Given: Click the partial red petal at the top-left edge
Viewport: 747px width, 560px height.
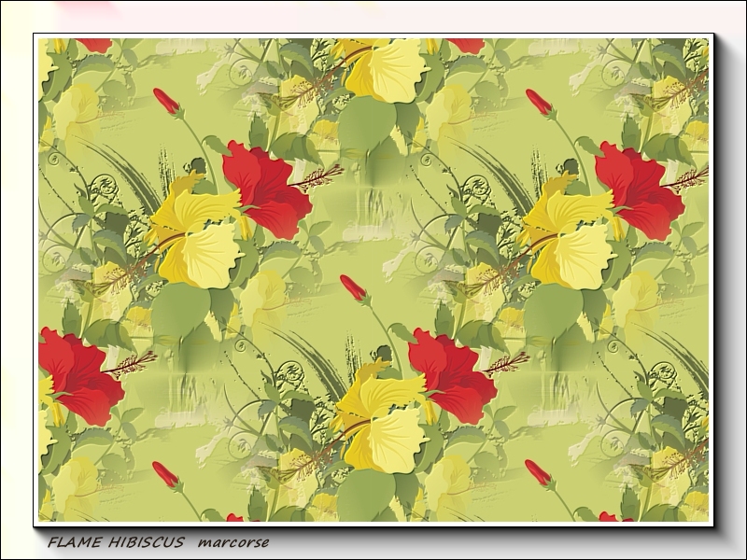Looking at the screenshot, I should point(93,44).
